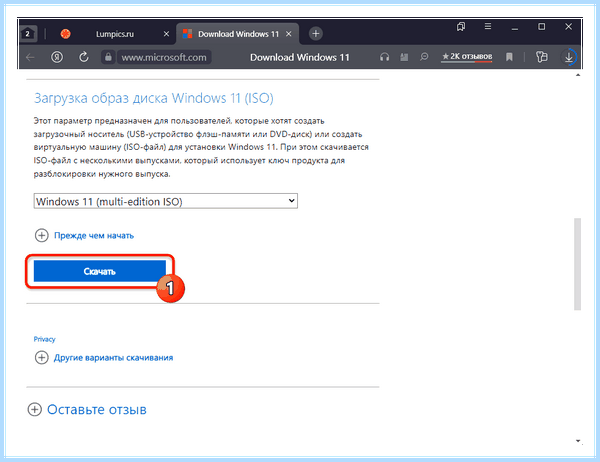Click the page search magnifier icon
This screenshot has width=600, height=462.
[424, 57]
